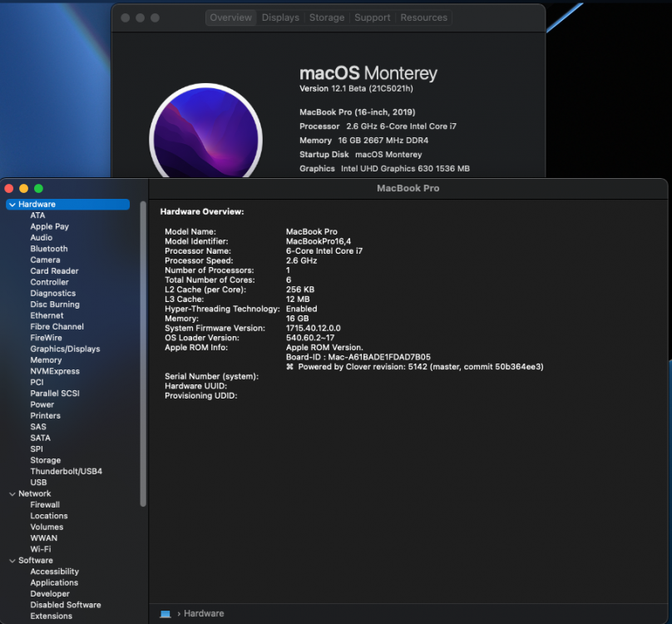Open USB in the sidebar
Screen dimensions: 672x624
pos(38,483)
